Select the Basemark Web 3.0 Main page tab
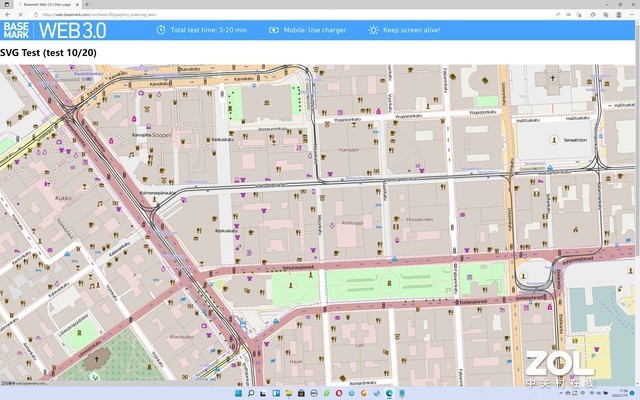640x400 pixels. click(x=48, y=4)
